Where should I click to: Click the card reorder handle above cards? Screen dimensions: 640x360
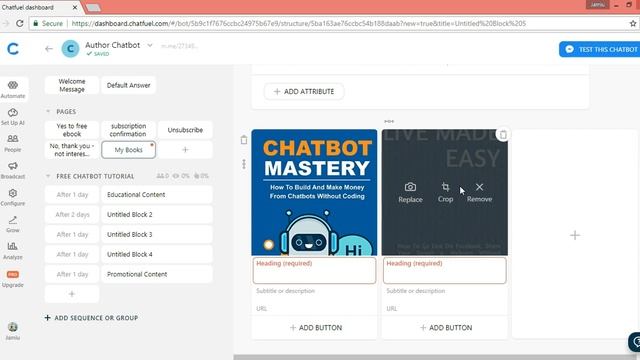click(x=389, y=121)
